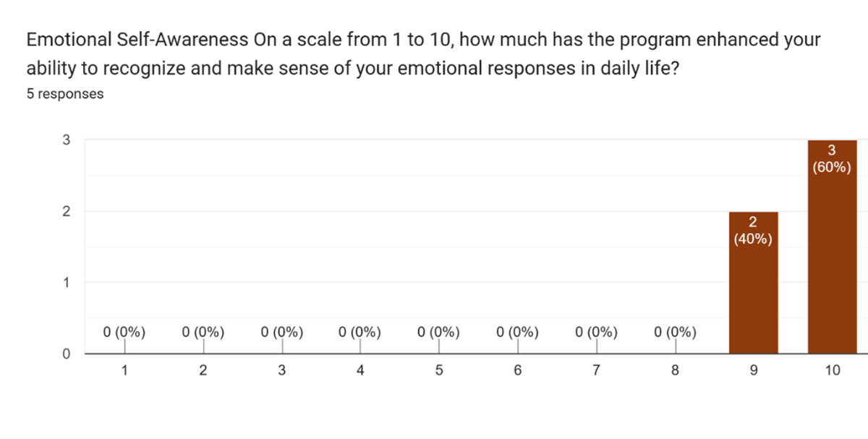
Task: Click the "0 (0%)" label above rating 4
Action: click(x=360, y=333)
